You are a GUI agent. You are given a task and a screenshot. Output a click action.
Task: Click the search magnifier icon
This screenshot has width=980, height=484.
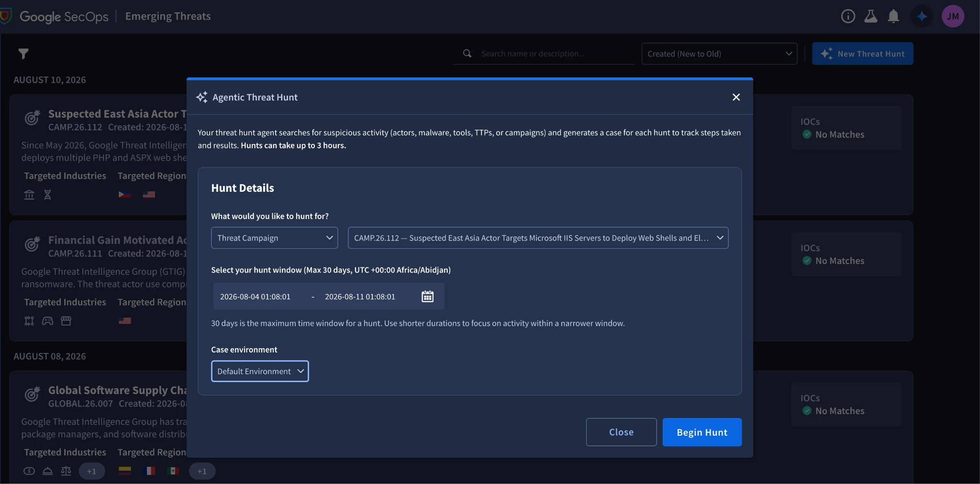467,54
